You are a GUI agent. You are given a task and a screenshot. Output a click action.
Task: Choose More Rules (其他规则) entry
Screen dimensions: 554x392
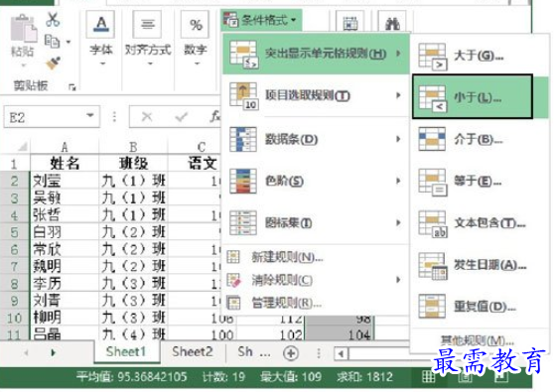click(x=477, y=340)
